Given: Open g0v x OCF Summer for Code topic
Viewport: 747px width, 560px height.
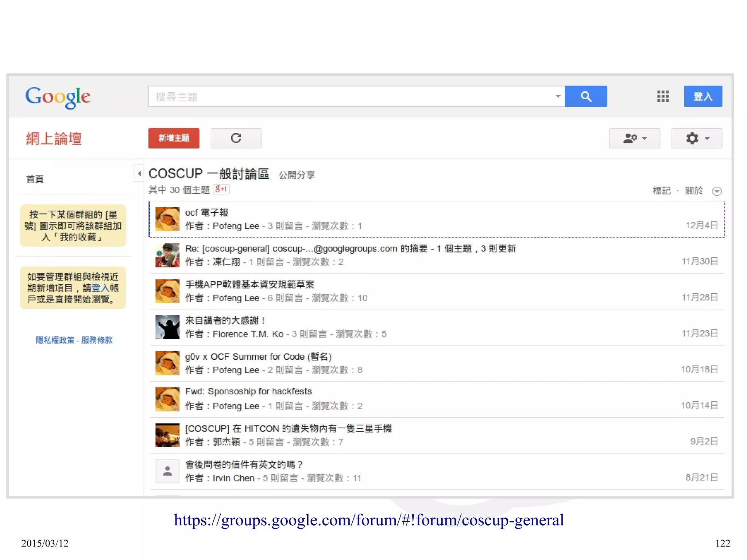Looking at the screenshot, I should tap(258, 356).
